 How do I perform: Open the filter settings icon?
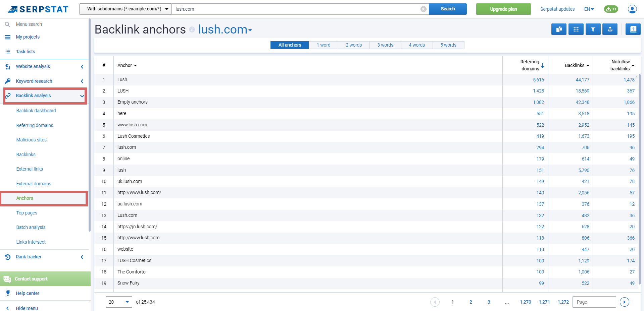[593, 29]
